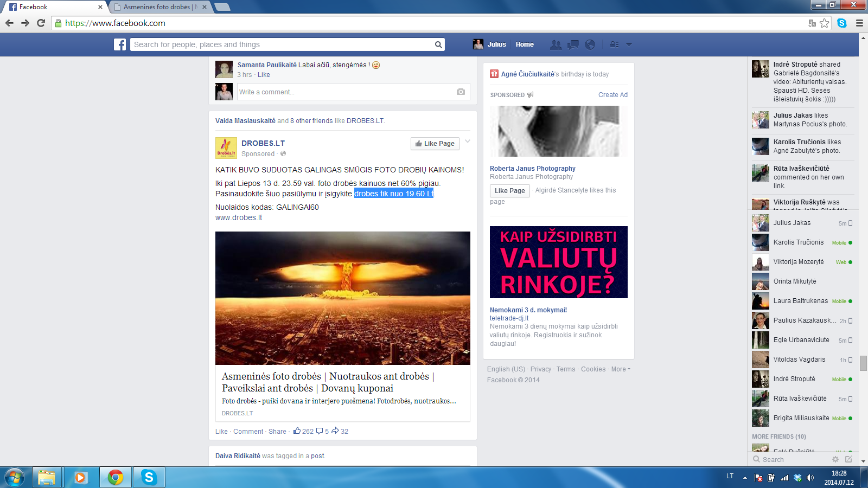Open the notifications globe icon
The image size is (868, 488).
coord(590,44)
